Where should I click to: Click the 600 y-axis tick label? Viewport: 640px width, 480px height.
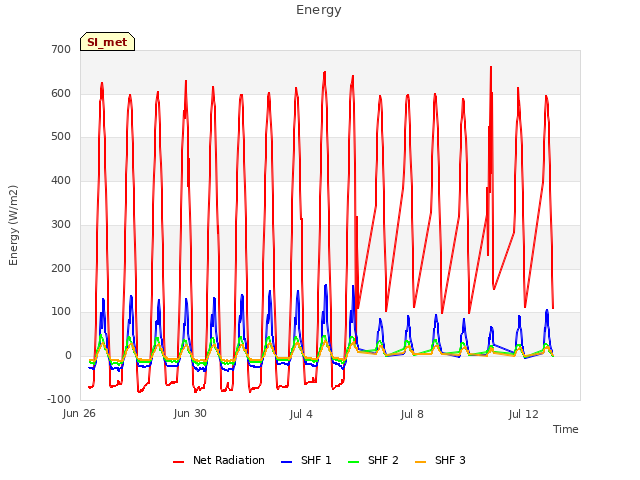point(61,93)
